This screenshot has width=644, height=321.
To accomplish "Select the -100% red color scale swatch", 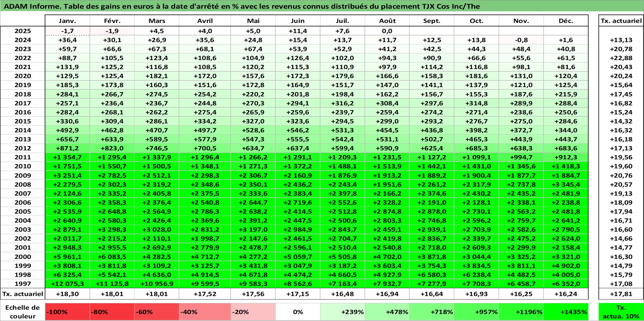I will [67, 312].
